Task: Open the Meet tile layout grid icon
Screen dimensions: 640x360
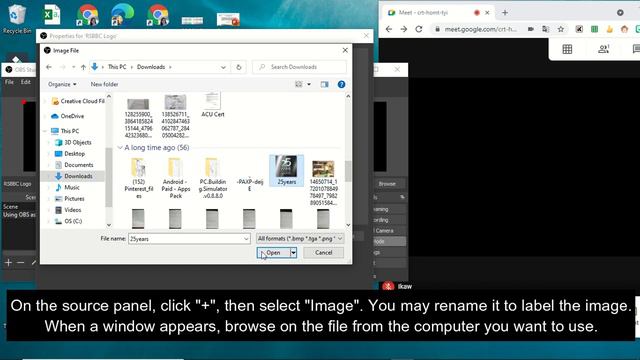Action: (567, 49)
